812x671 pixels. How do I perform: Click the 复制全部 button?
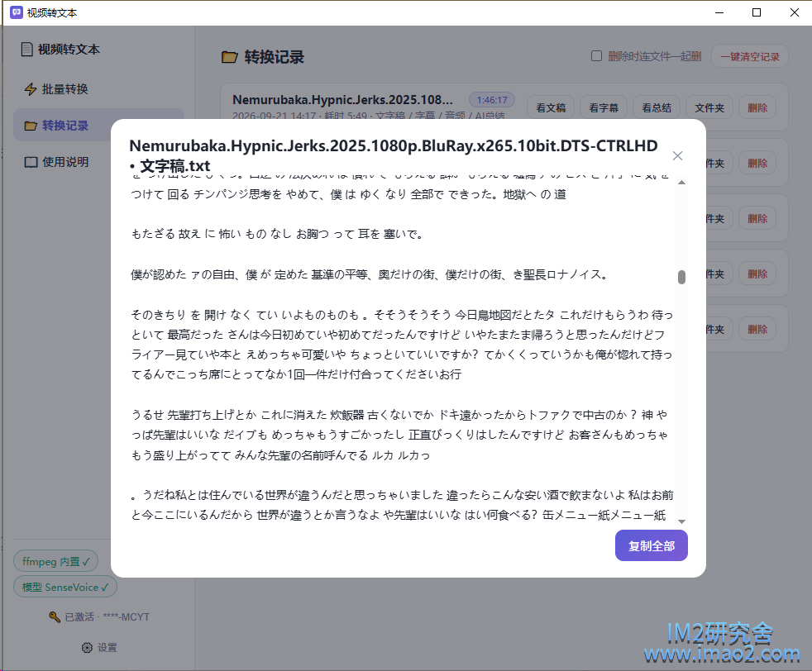[x=651, y=545]
